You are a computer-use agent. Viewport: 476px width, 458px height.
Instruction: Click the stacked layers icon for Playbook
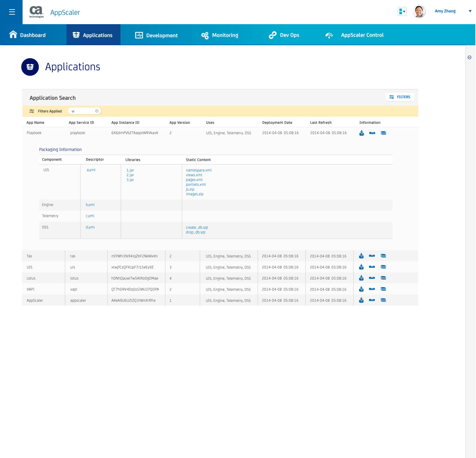pos(383,133)
